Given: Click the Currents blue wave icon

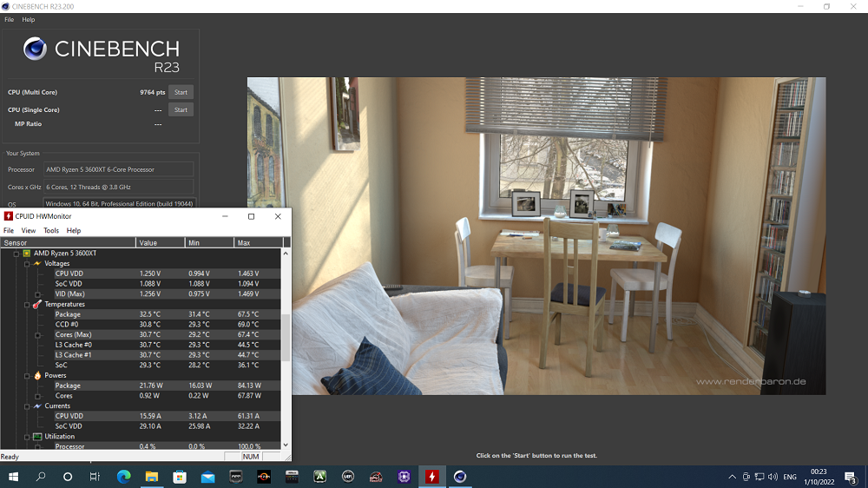Looking at the screenshot, I should pyautogui.click(x=37, y=406).
